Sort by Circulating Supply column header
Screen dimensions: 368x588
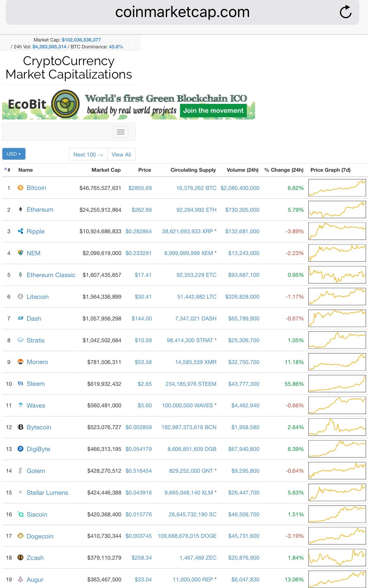click(x=193, y=170)
